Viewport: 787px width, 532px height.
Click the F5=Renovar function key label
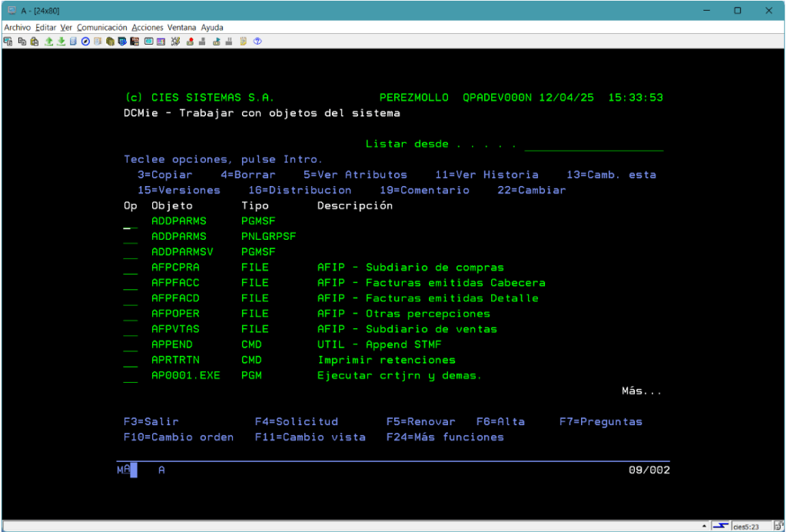(420, 421)
